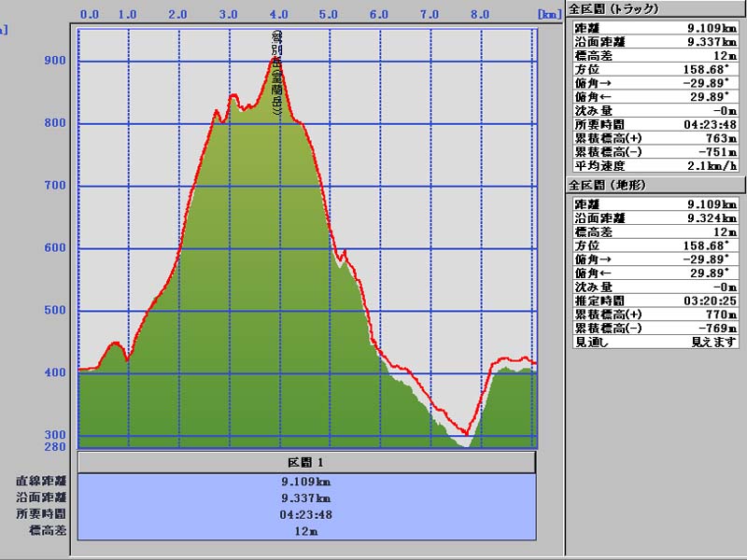This screenshot has height=560, width=747.
Task: Click the 900 elevation axis label
Action: pyautogui.click(x=55, y=61)
